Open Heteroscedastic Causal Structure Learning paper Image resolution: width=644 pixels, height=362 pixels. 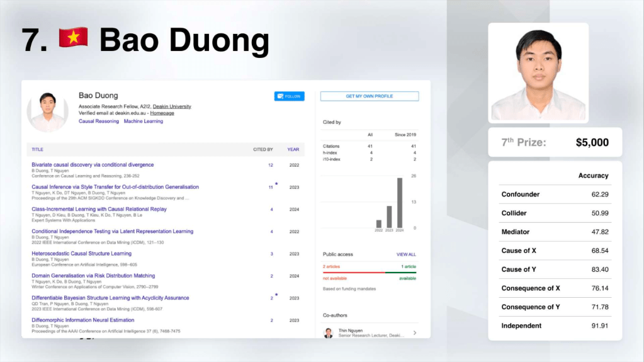[x=81, y=254]
